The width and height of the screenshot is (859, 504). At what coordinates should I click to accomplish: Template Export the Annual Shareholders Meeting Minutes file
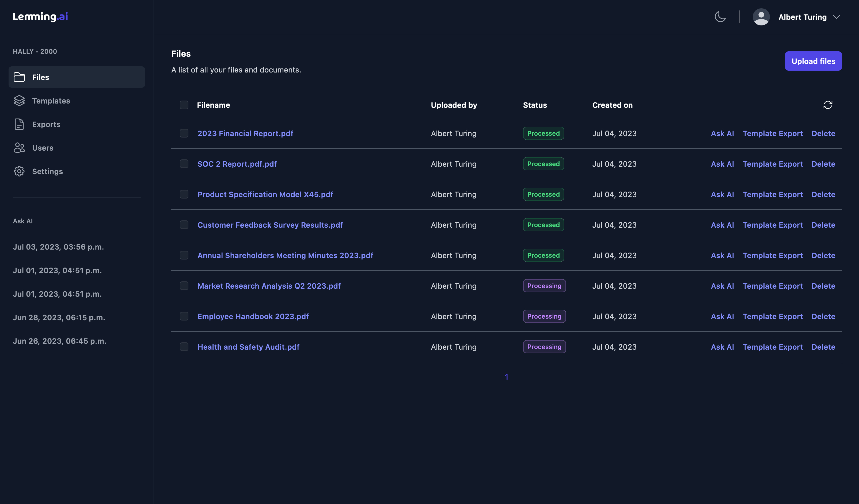[x=773, y=255]
